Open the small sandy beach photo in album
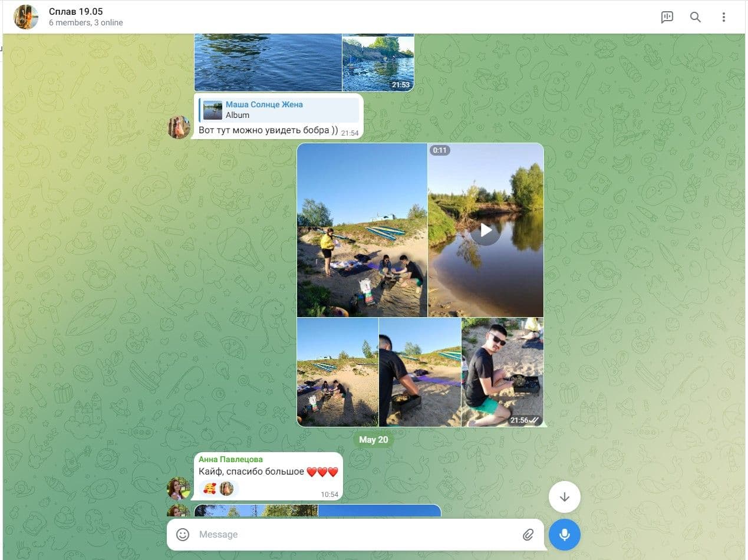Screen dimensions: 748x560 click(338, 373)
